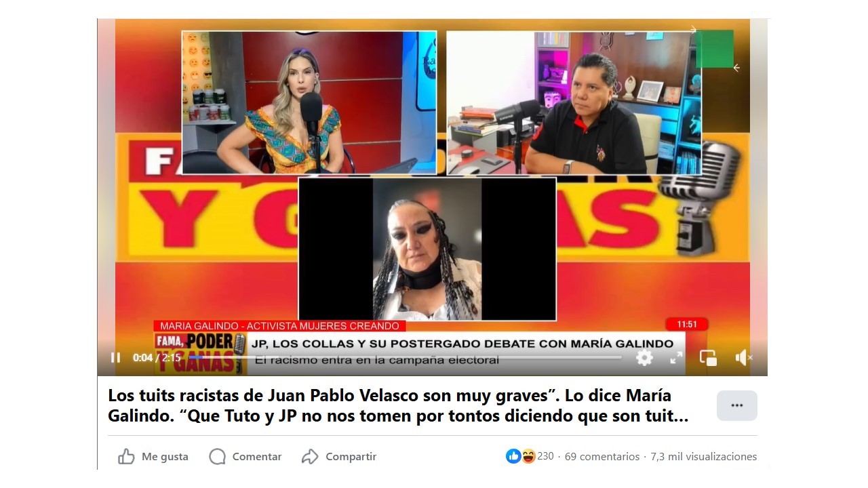
Task: Open picture-in-picture mini player
Action: coord(708,358)
